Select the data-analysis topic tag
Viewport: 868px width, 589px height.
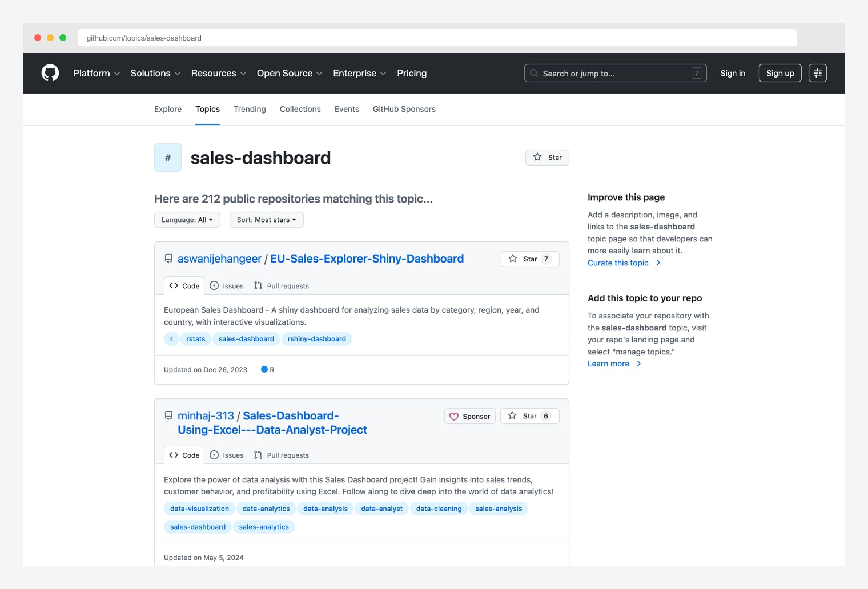pyautogui.click(x=325, y=509)
